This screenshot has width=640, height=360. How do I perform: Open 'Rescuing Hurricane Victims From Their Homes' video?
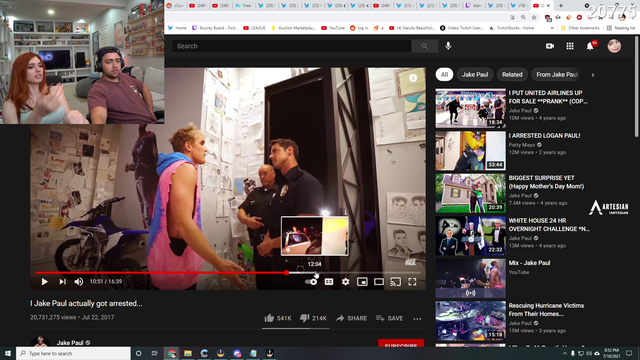(546, 310)
